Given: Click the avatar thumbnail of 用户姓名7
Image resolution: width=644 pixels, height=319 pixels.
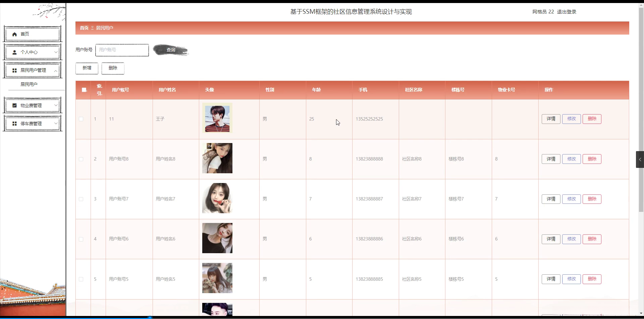Looking at the screenshot, I should pos(217,198).
